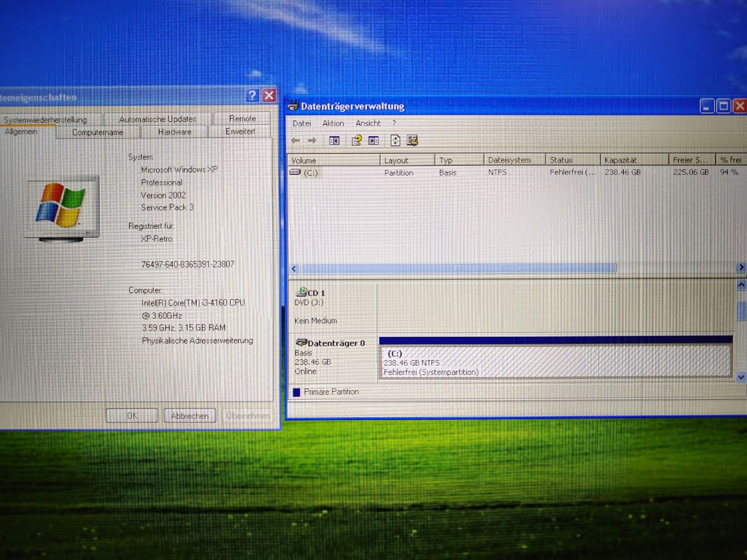Switch to the Systemwiederherstellung tab
Image resolution: width=747 pixels, height=560 pixels.
45,120
